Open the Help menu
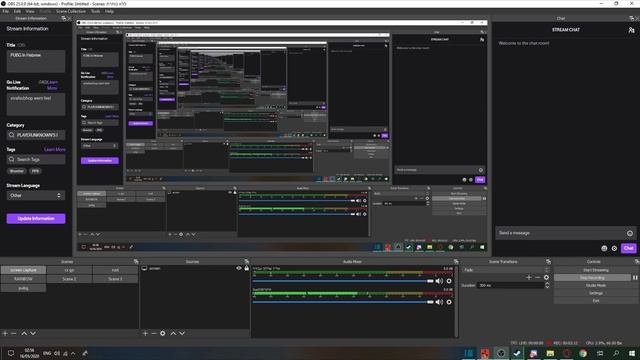The width and height of the screenshot is (640, 360). point(109,11)
